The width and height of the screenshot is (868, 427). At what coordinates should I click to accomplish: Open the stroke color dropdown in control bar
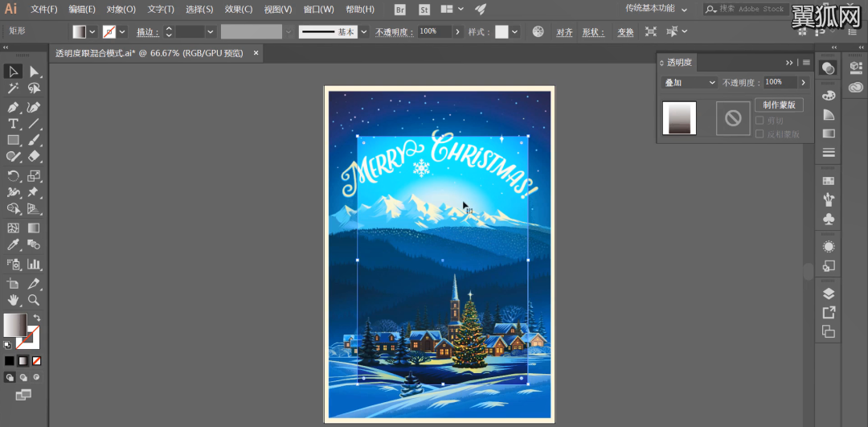(x=122, y=32)
